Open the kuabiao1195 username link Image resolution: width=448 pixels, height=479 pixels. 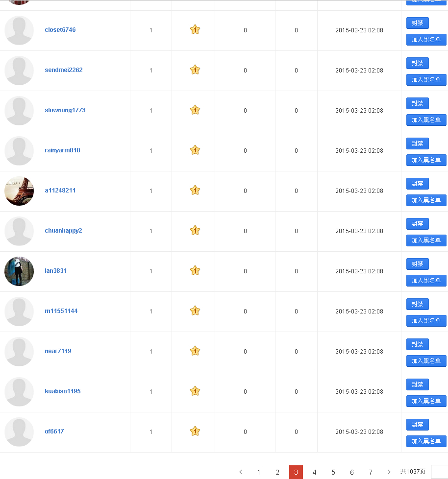63,391
